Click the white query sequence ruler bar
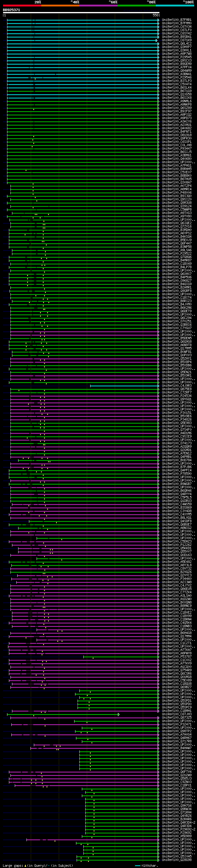197x868 pixels. 81,12
